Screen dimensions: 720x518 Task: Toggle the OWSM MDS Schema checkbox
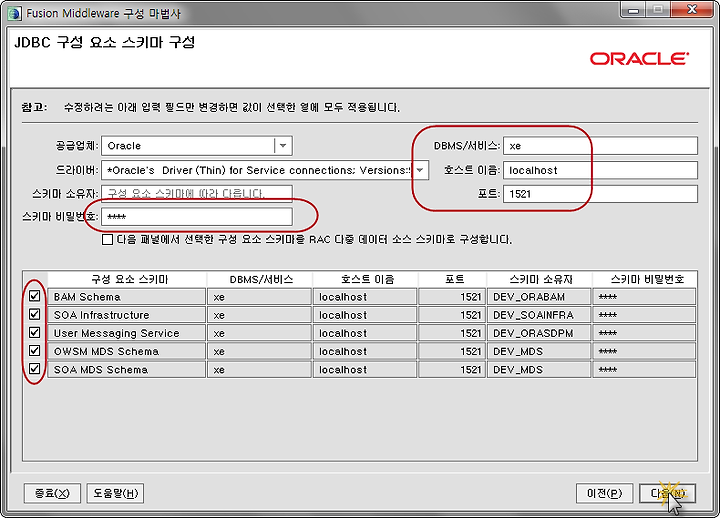coord(34,351)
